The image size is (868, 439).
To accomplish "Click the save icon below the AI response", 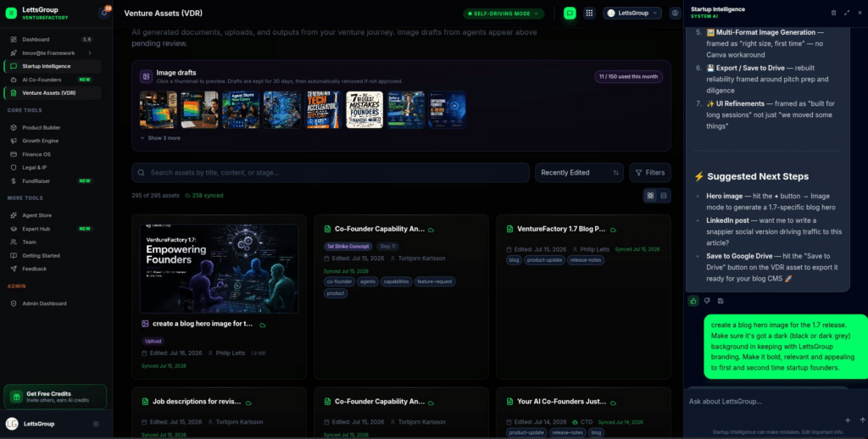I will pyautogui.click(x=721, y=301).
